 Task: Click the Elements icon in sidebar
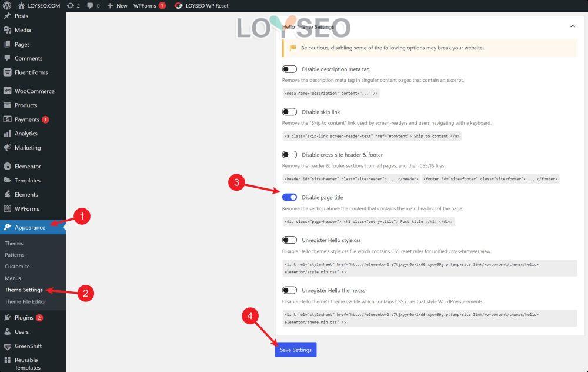point(7,194)
